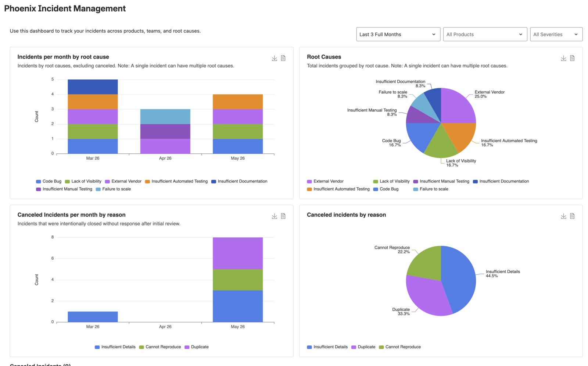Toggle Cannot Reproduce in canceled pie legend

click(x=400, y=347)
